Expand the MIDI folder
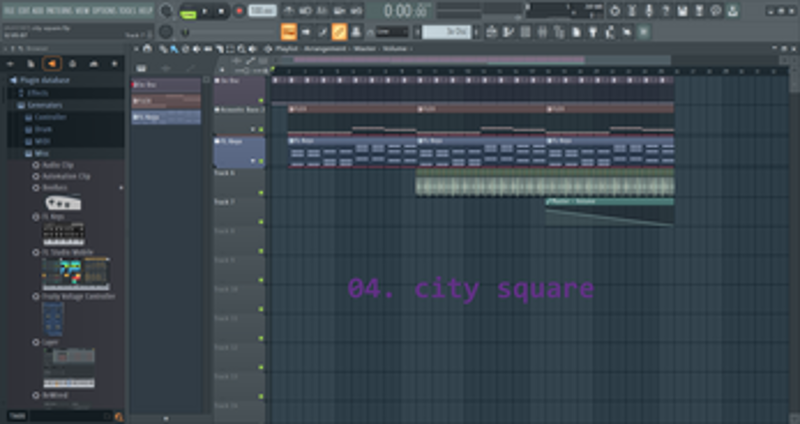800x424 pixels. pos(42,141)
